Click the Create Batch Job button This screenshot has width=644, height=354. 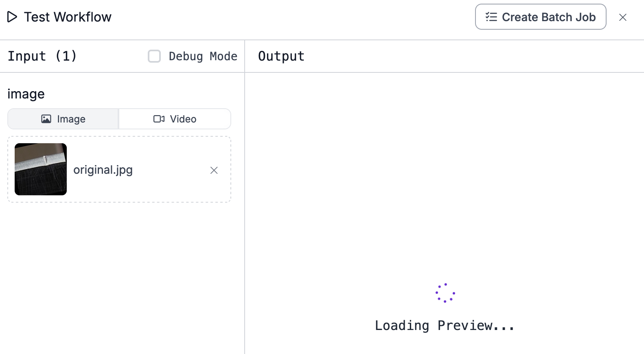point(540,17)
